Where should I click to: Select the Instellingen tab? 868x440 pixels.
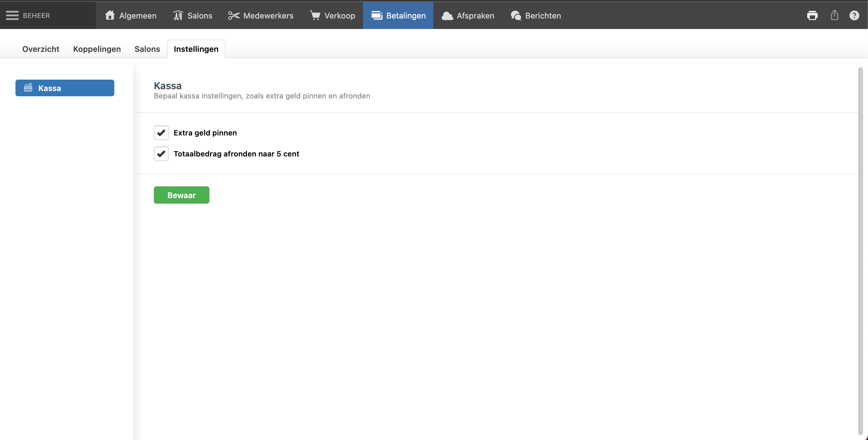coord(196,49)
